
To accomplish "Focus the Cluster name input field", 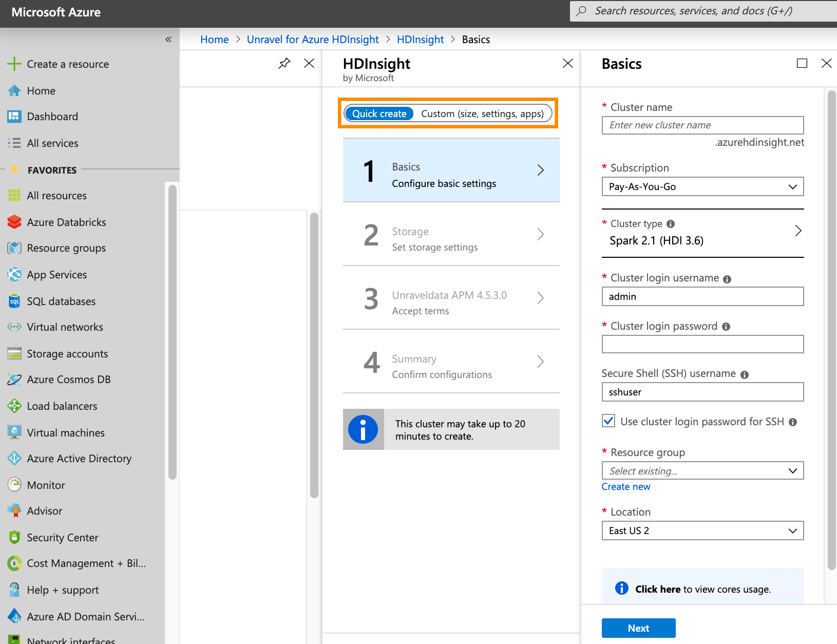I will click(702, 125).
